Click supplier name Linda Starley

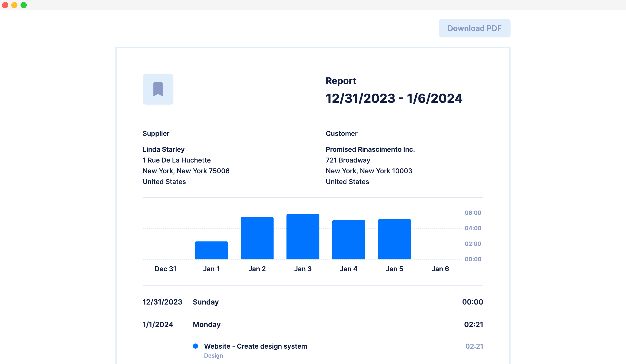[x=163, y=149]
